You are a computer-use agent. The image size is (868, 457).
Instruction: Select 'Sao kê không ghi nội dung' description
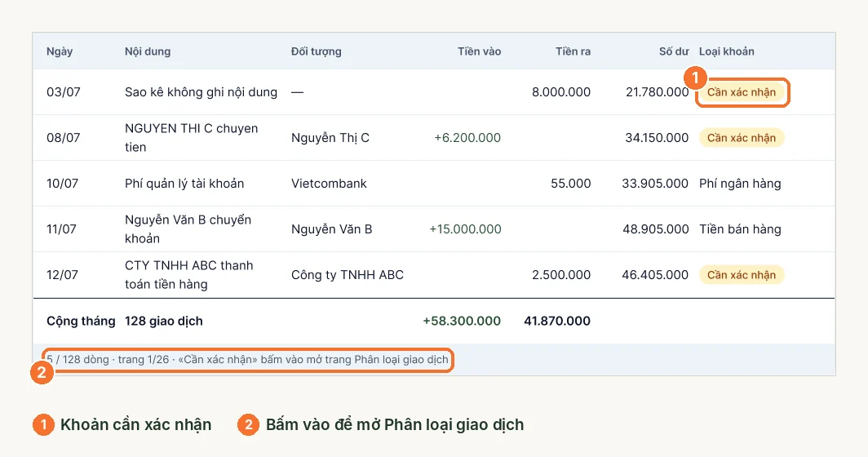pos(201,92)
